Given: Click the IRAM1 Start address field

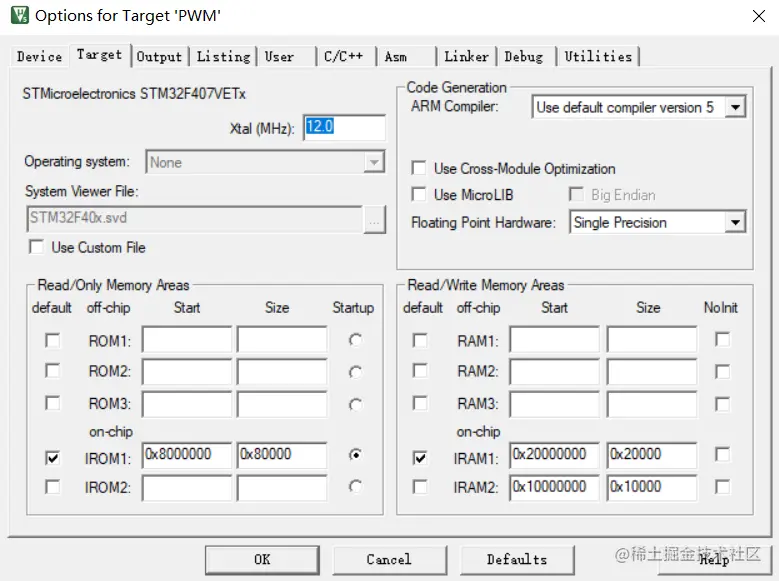Looking at the screenshot, I should (554, 455).
